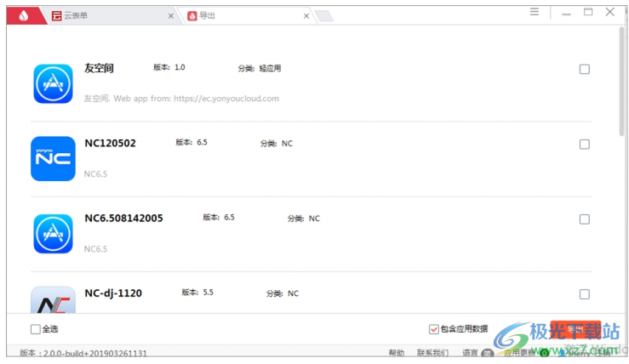Click the 应用更新 status bar entry
This screenshot has width=629, height=364.
[x=519, y=353]
